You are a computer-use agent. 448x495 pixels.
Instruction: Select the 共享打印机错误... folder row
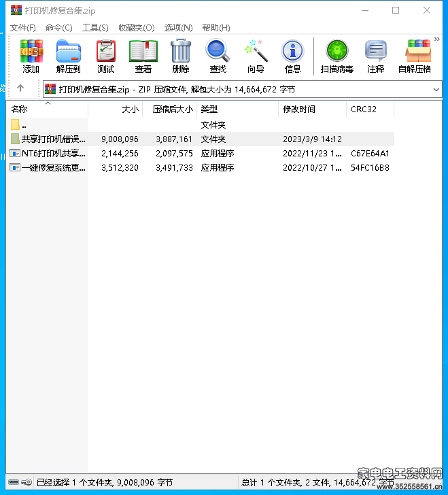click(200, 139)
